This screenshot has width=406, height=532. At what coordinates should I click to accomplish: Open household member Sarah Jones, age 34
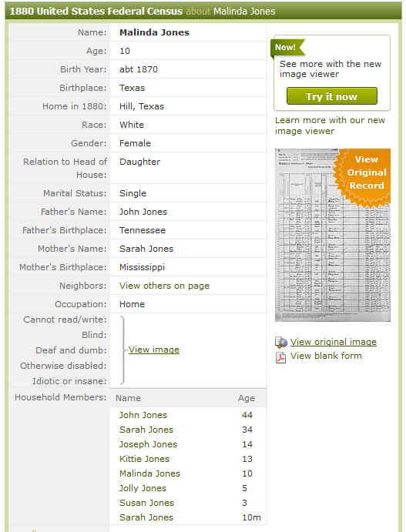(146, 430)
